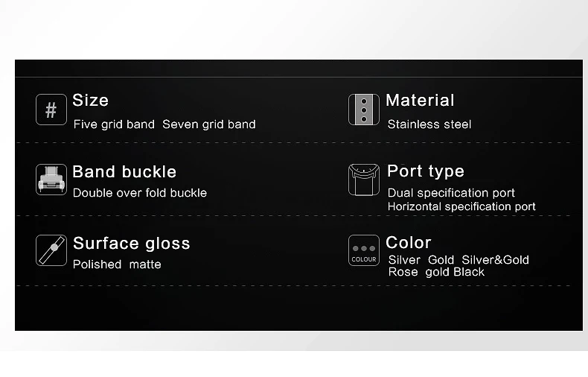Click the matte option text
Screen dimensions: 588x377
pyautogui.click(x=145, y=264)
